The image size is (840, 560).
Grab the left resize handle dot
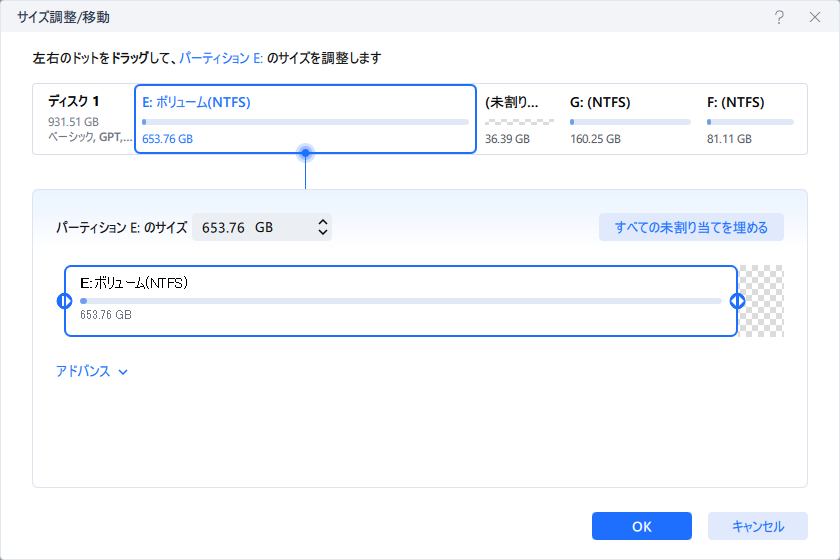coord(64,301)
